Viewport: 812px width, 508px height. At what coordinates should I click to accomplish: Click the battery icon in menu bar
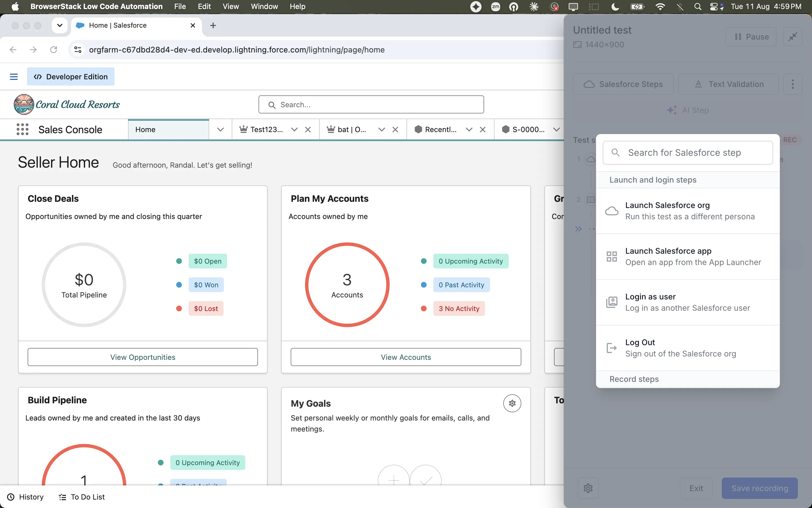pyautogui.click(x=637, y=7)
